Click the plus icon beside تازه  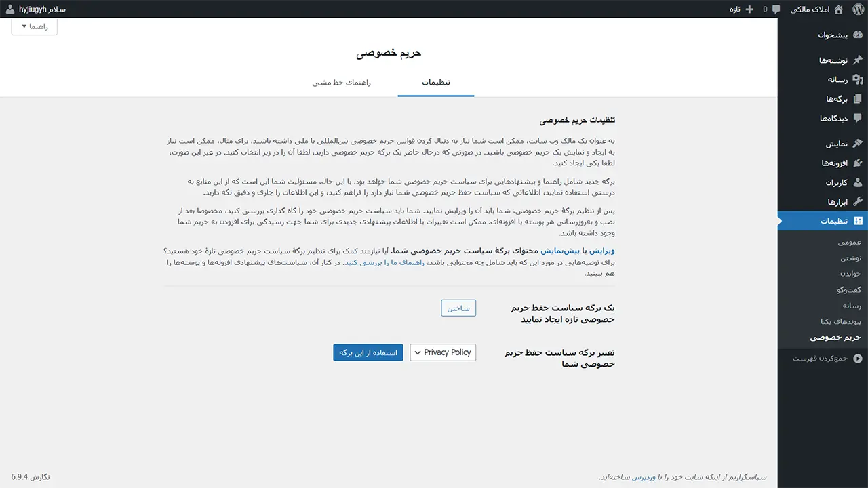[749, 9]
